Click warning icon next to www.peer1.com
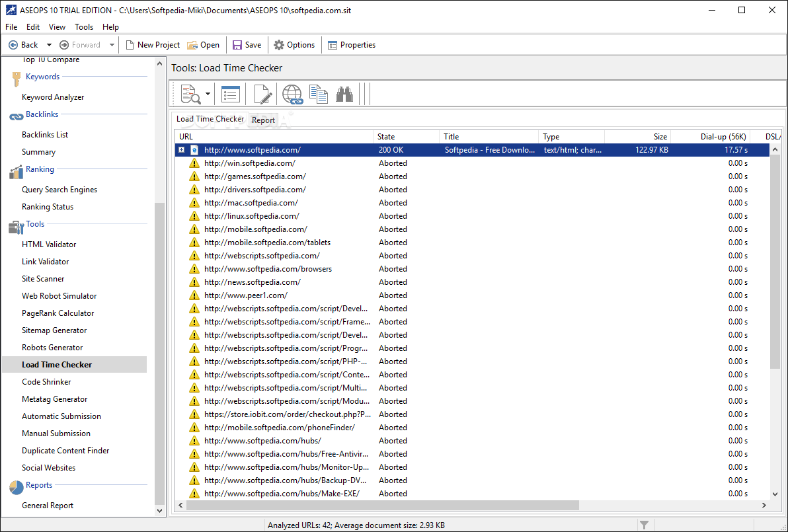788x532 pixels. coord(194,295)
